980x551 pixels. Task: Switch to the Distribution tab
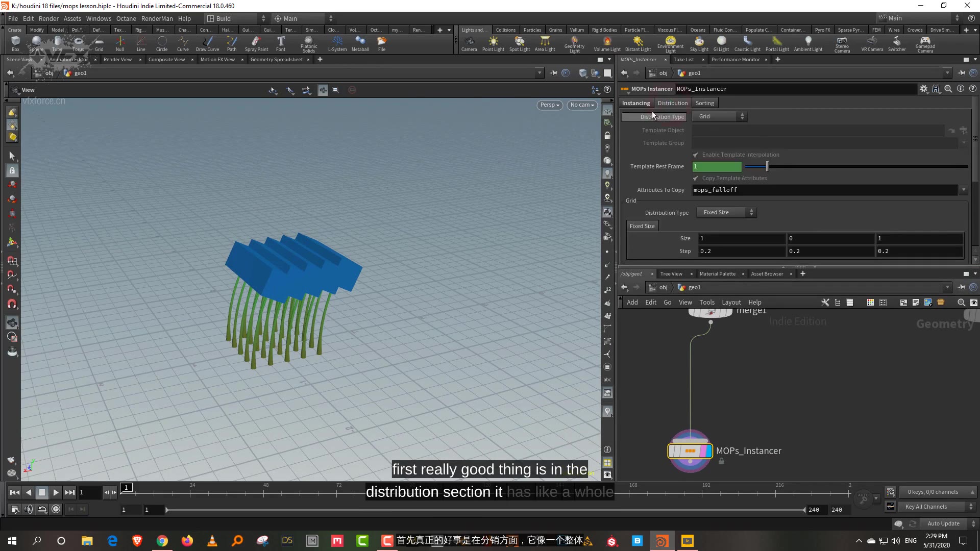tap(672, 102)
